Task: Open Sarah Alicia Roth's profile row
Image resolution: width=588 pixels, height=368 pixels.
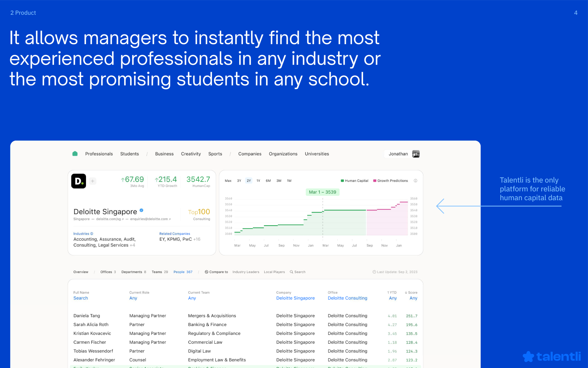Action: 245,325
